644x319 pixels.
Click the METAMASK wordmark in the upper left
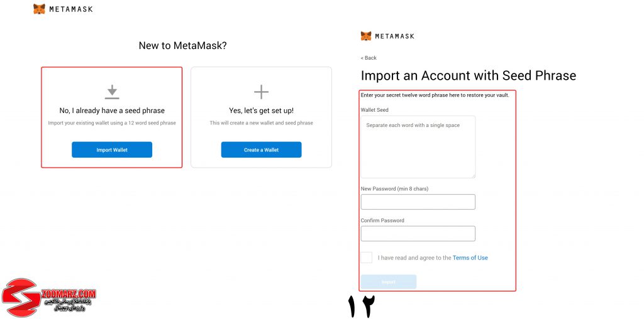point(70,9)
